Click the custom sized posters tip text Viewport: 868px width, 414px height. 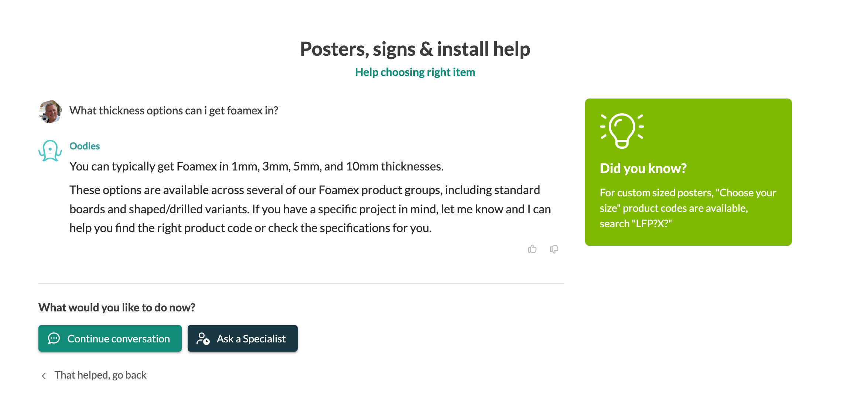(688, 208)
